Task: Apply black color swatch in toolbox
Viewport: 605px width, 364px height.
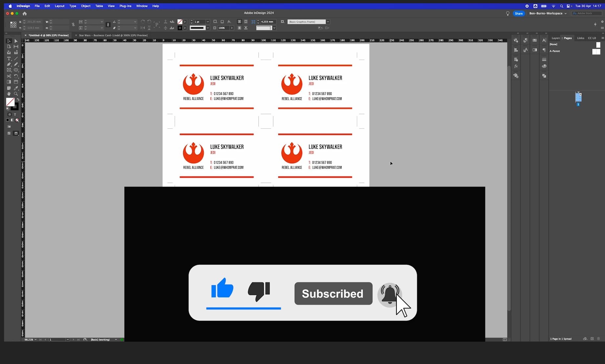Action: tap(8, 120)
